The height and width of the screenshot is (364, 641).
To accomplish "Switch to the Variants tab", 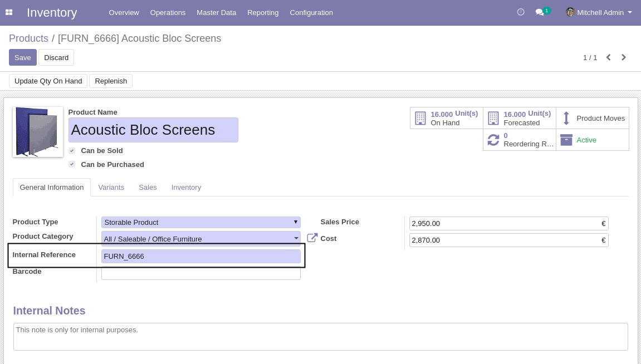I will click(x=111, y=188).
